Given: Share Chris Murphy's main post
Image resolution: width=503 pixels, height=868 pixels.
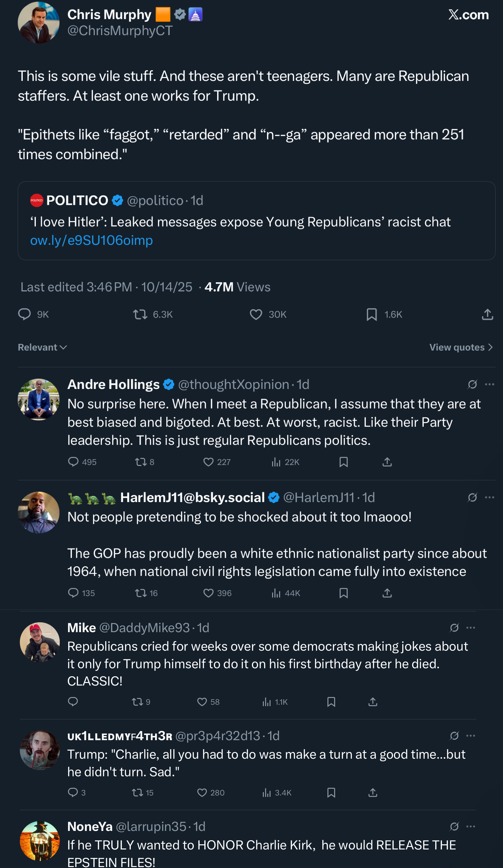Looking at the screenshot, I should [x=487, y=314].
